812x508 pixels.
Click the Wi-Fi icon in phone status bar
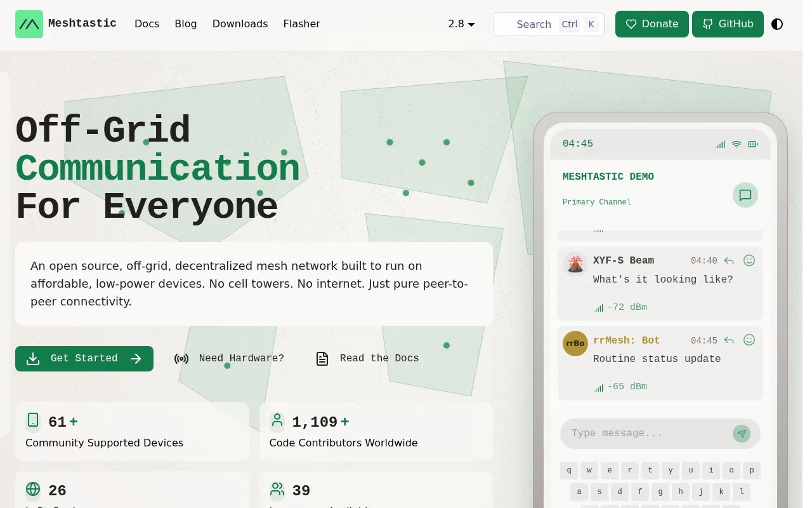[737, 144]
